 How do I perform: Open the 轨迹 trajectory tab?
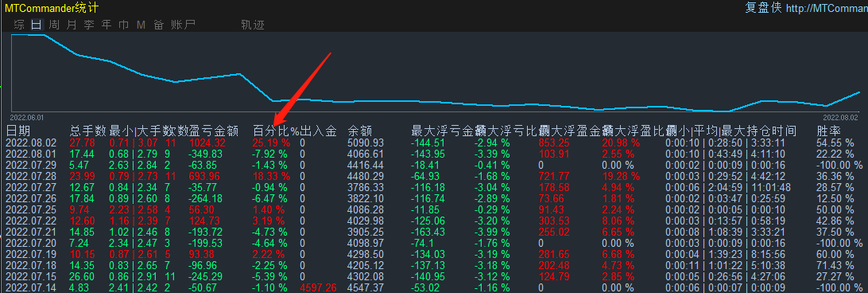click(x=253, y=25)
